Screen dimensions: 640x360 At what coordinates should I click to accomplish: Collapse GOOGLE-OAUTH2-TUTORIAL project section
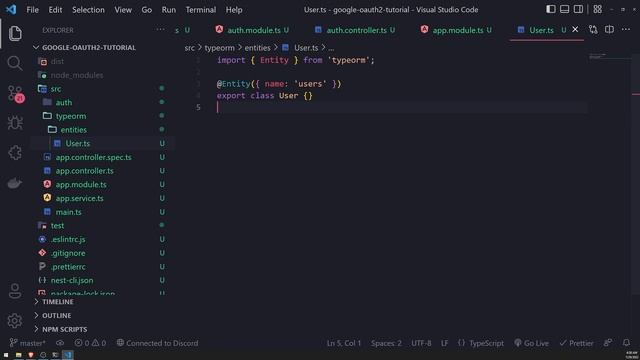click(89, 47)
